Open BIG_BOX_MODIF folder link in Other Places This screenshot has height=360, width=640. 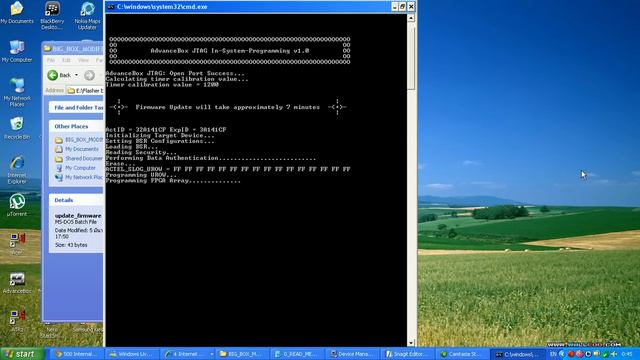(x=84, y=140)
